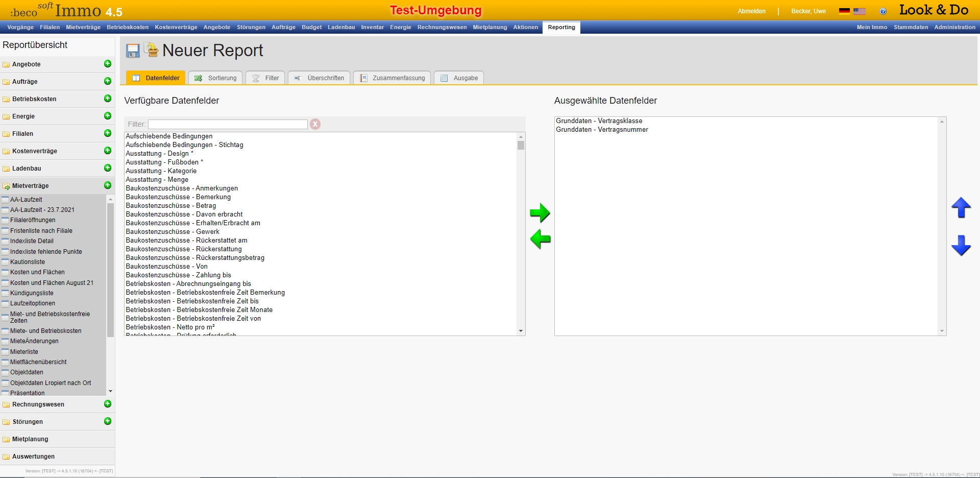Click the available fields list scrollbar thumb
The width and height of the screenshot is (980, 478).
[x=521, y=146]
